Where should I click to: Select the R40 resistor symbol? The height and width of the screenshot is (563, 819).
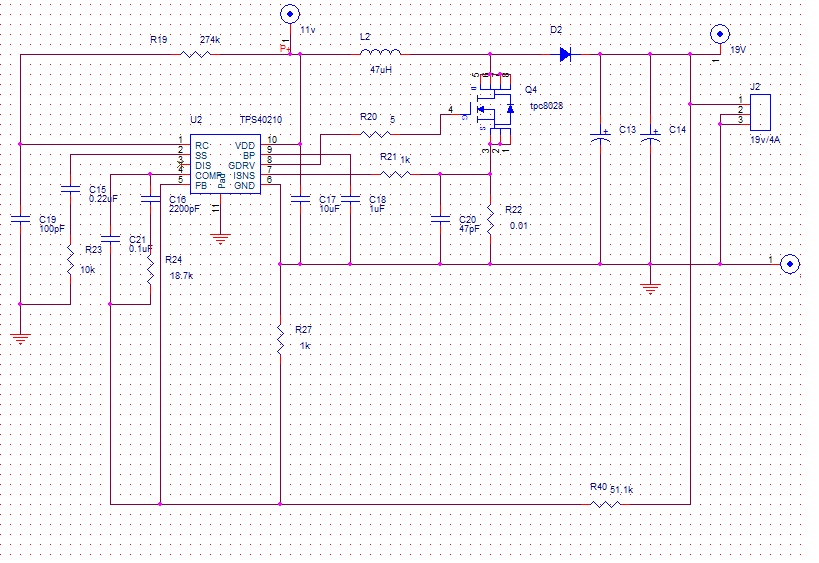click(x=605, y=504)
